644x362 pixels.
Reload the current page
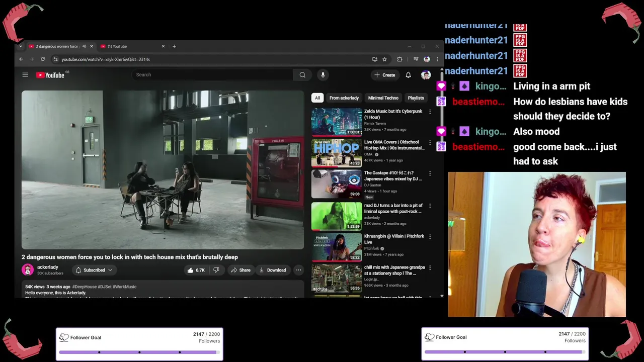click(43, 59)
